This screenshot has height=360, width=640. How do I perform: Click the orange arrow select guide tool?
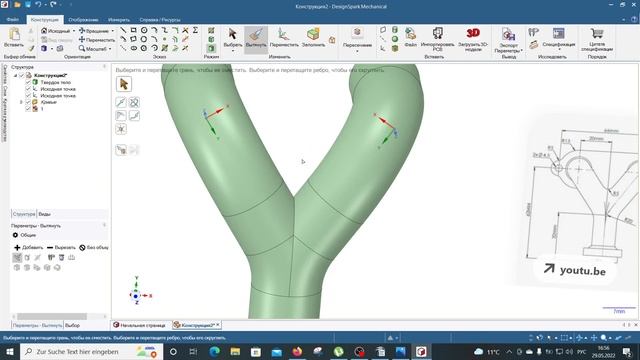click(124, 84)
